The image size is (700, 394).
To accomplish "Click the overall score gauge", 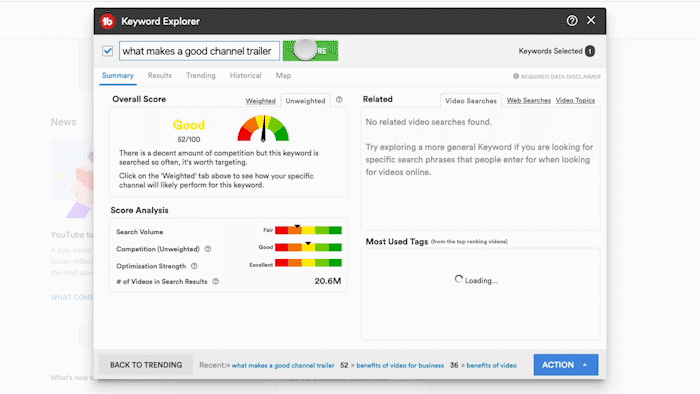I will pyautogui.click(x=263, y=129).
